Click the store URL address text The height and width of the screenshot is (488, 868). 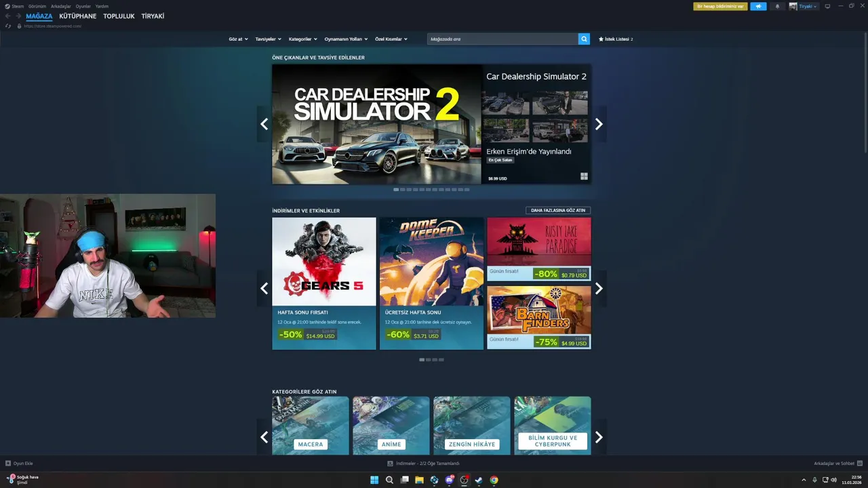(52, 26)
